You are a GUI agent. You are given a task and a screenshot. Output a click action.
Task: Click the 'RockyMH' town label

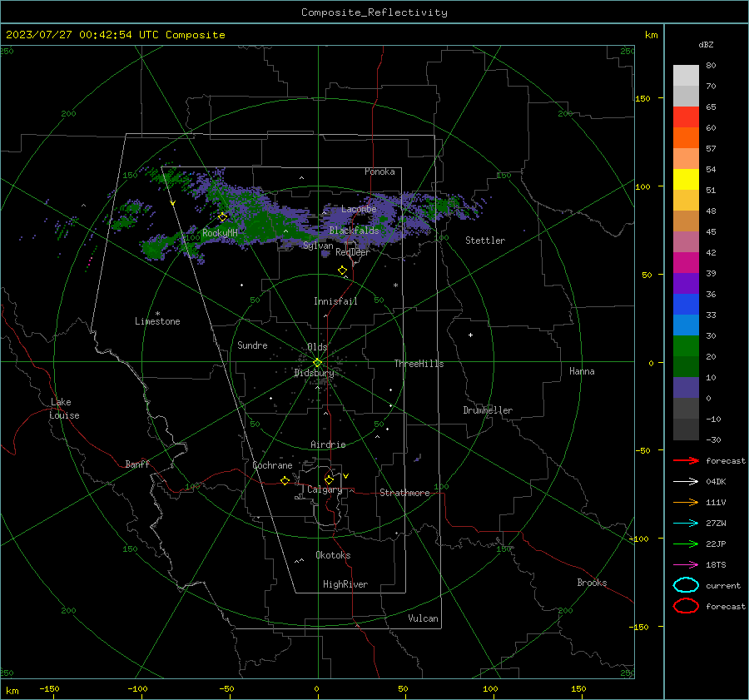tap(220, 233)
